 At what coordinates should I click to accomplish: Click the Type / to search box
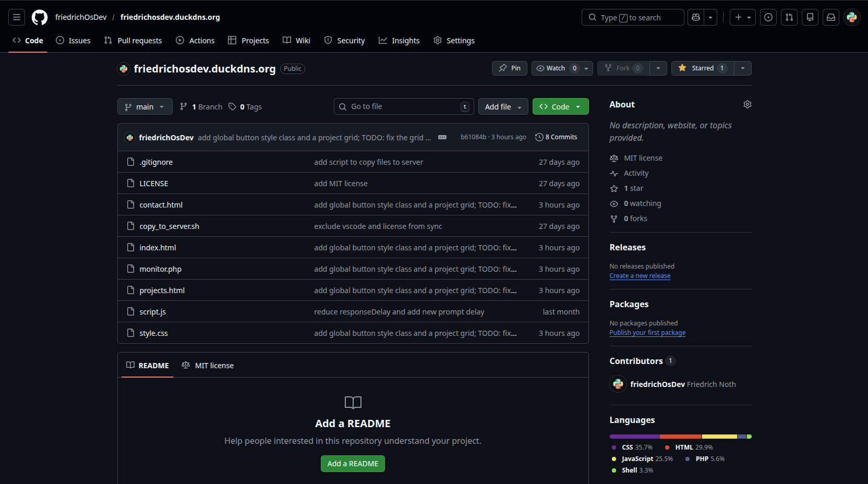pos(633,17)
